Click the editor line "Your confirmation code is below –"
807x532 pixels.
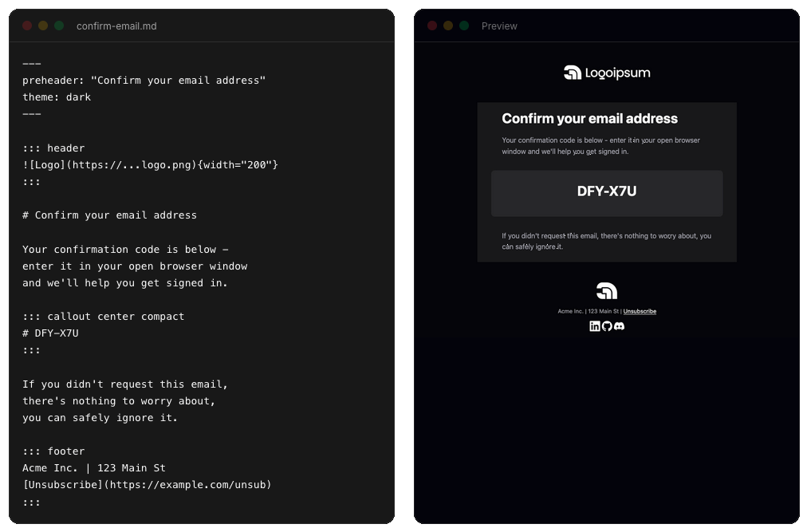(125, 250)
